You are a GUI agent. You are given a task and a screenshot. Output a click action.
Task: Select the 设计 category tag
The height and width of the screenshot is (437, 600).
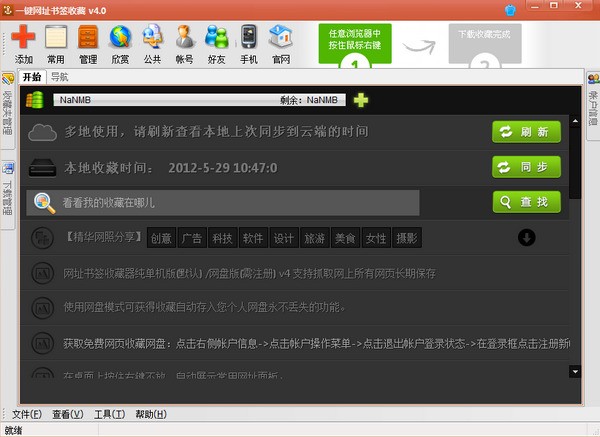[284, 238]
